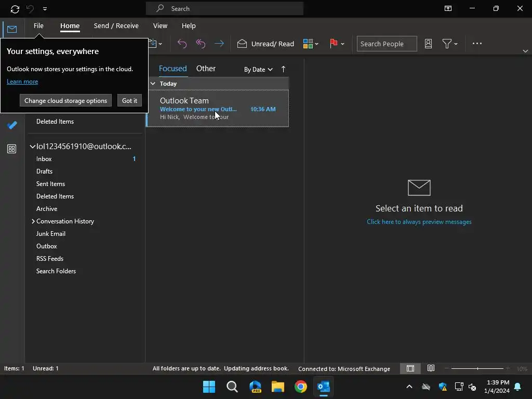Toggle sort order with the up arrow
The height and width of the screenshot is (399, 532).
tap(283, 69)
